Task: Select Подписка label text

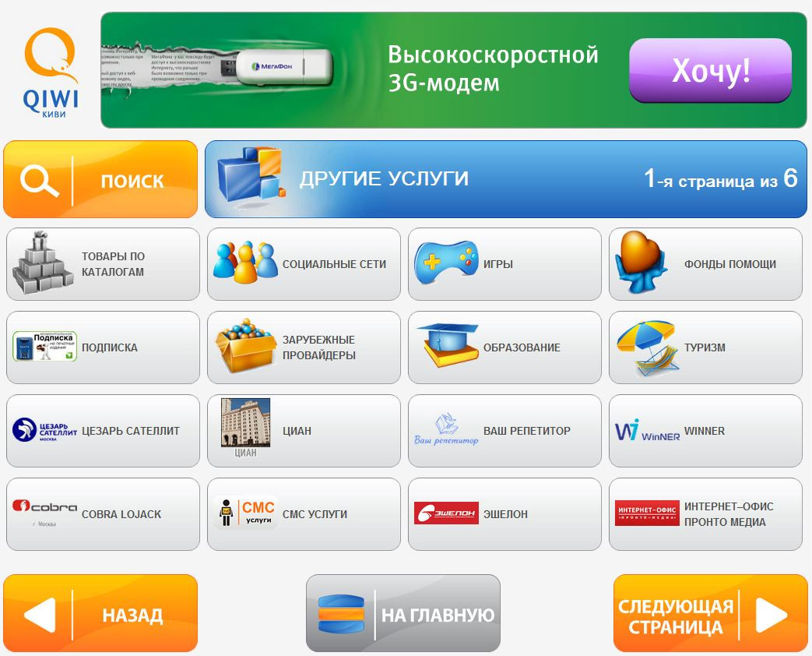Action: (x=109, y=347)
